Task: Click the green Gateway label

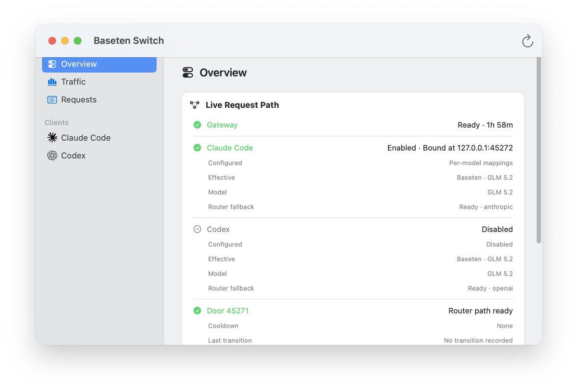Action: point(222,125)
